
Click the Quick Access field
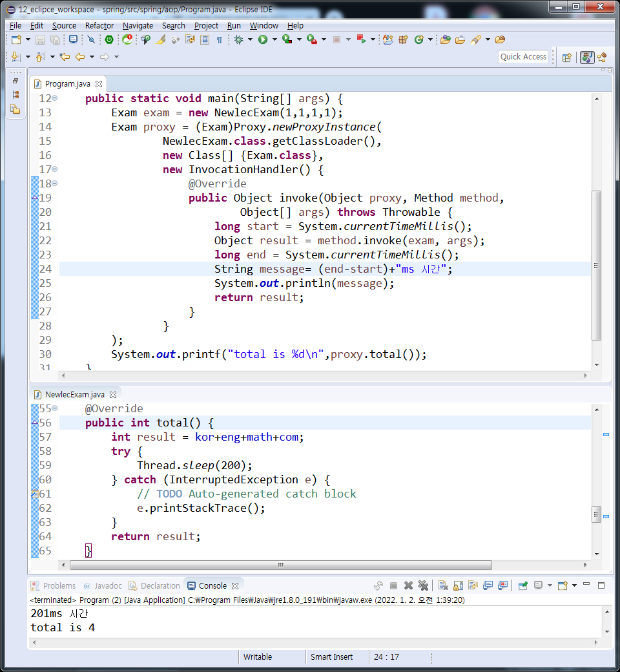pyautogui.click(x=523, y=57)
